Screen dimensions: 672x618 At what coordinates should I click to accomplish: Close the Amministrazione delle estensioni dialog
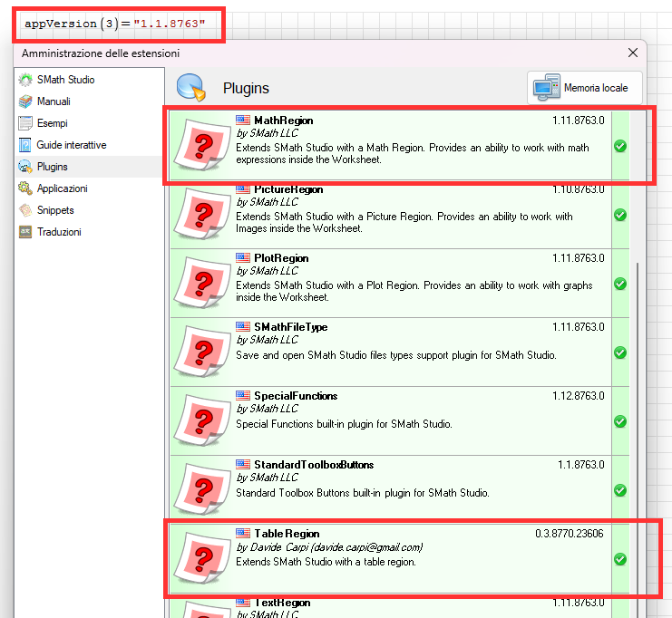[x=632, y=53]
